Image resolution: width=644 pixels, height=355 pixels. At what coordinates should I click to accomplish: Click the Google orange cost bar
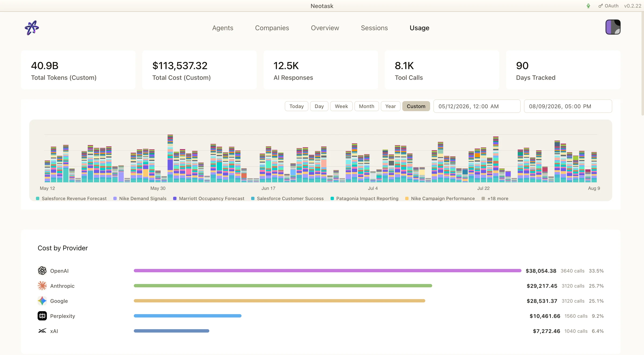point(279,301)
